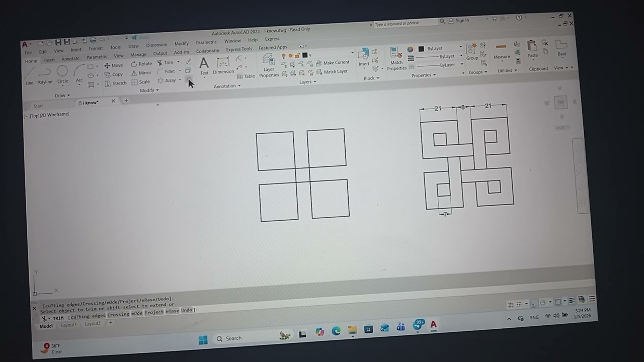644x362 pixels.
Task: Click the Base view tool
Action: click(x=561, y=48)
